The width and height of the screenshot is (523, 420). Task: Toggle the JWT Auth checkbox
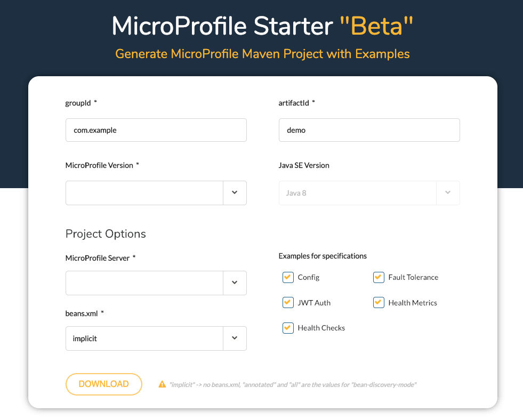(x=288, y=302)
